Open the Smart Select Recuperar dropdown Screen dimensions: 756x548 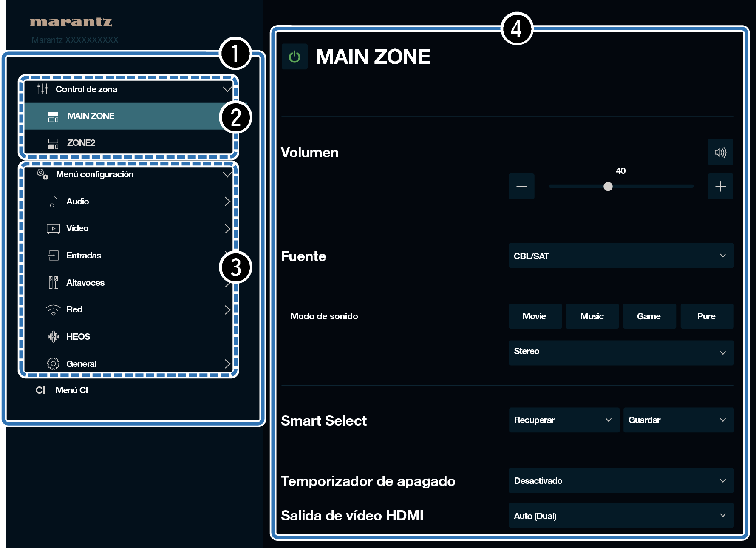click(x=563, y=420)
